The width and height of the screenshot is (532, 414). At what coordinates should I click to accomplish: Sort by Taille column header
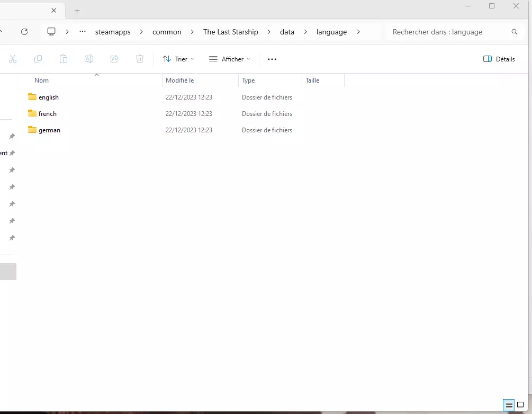312,80
